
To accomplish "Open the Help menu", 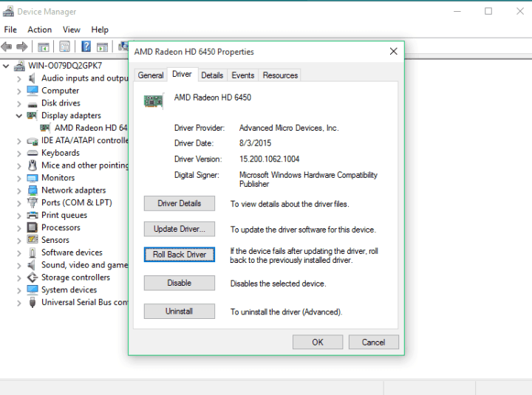I will click(x=100, y=30).
